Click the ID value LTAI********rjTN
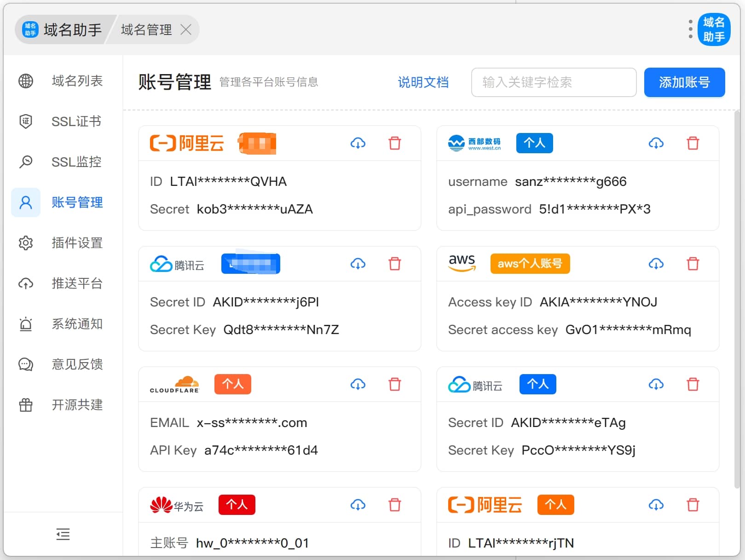Viewport: 745px width, 560px height. click(521, 543)
